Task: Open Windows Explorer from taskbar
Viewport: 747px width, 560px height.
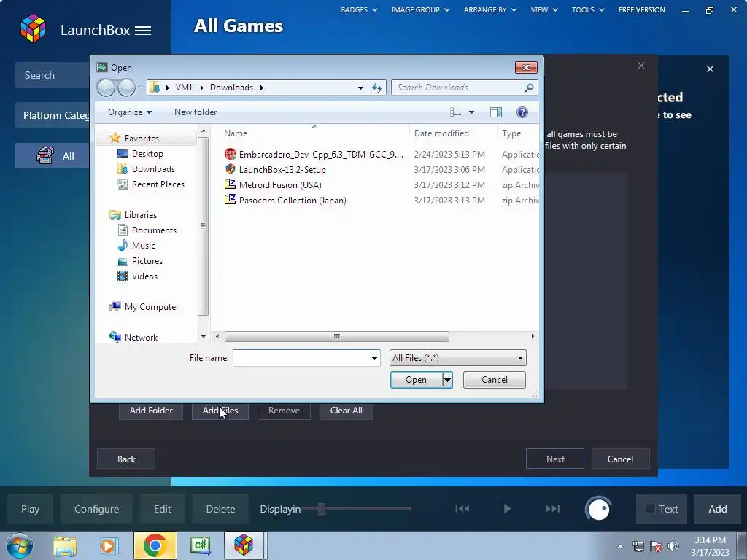Action: 65,545
